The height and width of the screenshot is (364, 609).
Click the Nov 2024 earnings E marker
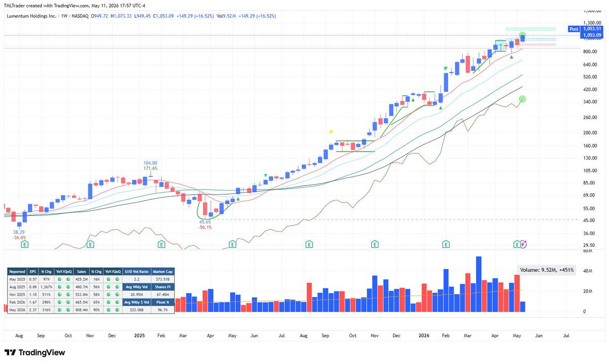tap(90, 244)
